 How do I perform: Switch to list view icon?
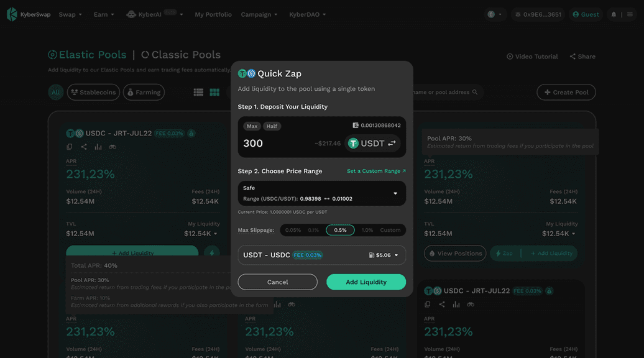198,92
